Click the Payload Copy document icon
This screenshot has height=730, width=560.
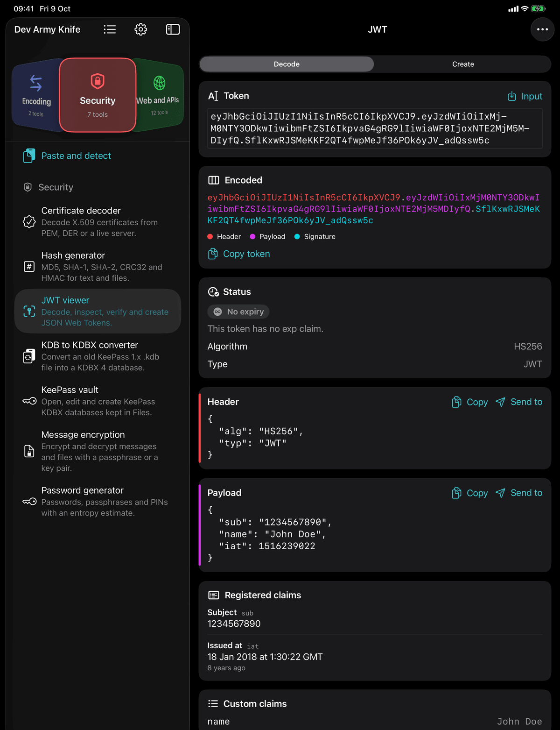click(456, 493)
